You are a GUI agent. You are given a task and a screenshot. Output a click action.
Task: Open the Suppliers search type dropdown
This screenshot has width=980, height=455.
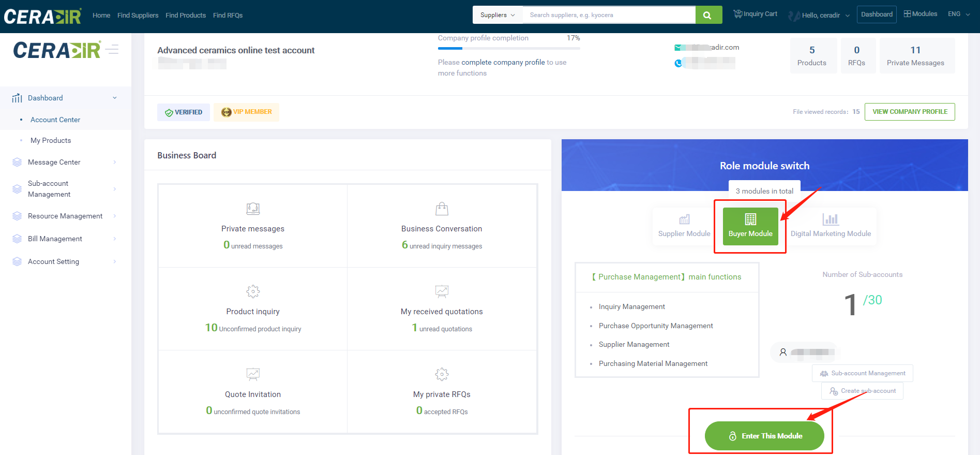pyautogui.click(x=497, y=15)
